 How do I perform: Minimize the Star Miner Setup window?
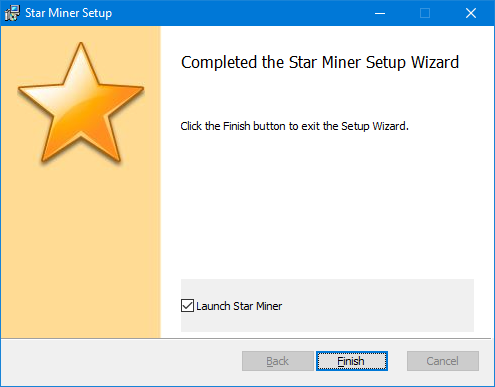[380, 13]
